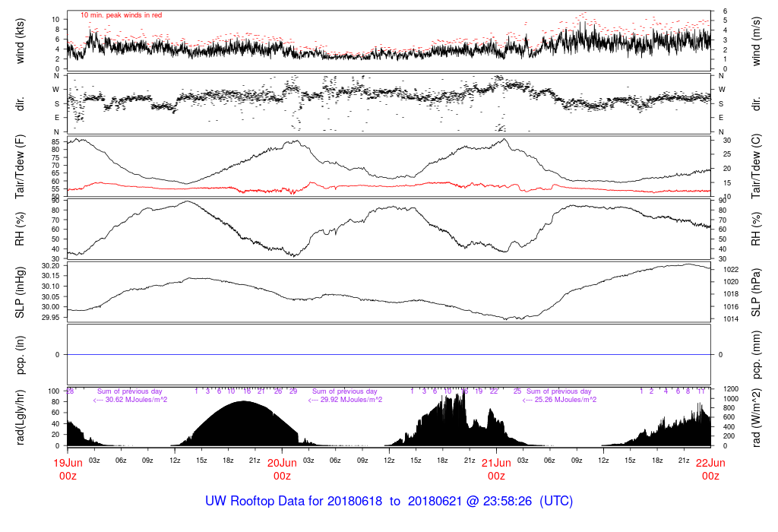This screenshot has width=778, height=532.
Task: Select the 'rad(Lgly/hr)' radiation axis label
Action: pyautogui.click(x=21, y=417)
